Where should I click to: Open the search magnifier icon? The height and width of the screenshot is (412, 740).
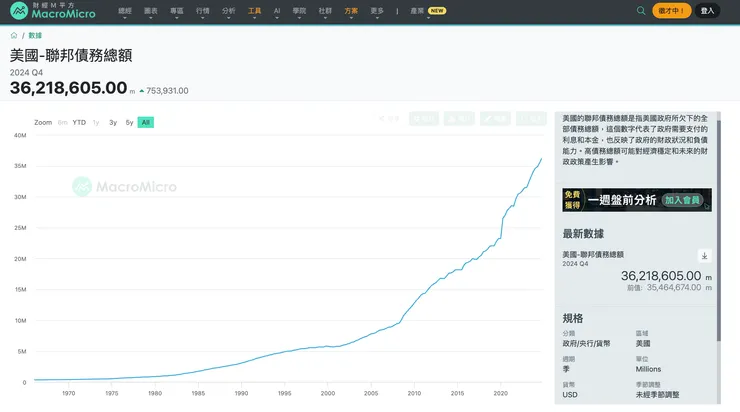(x=641, y=11)
